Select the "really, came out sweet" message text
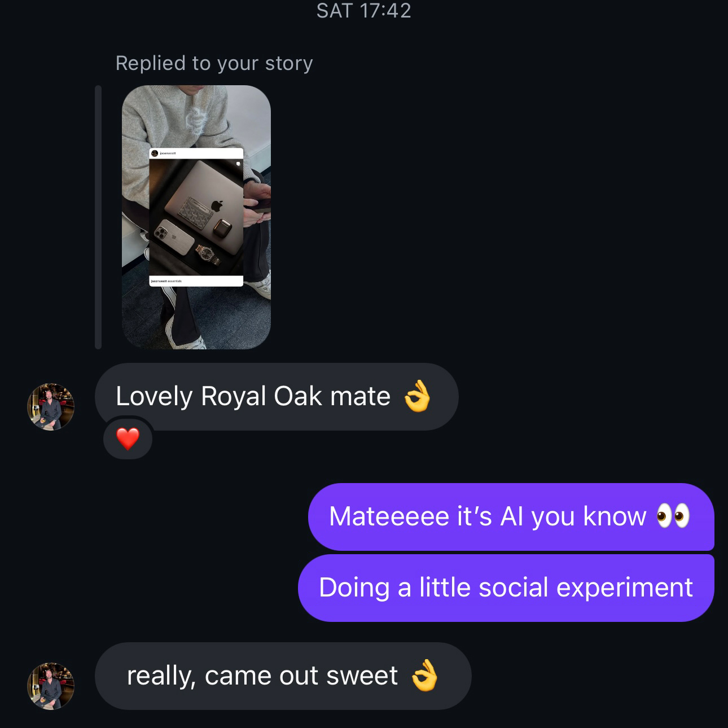728x728 pixels. pos(262,676)
